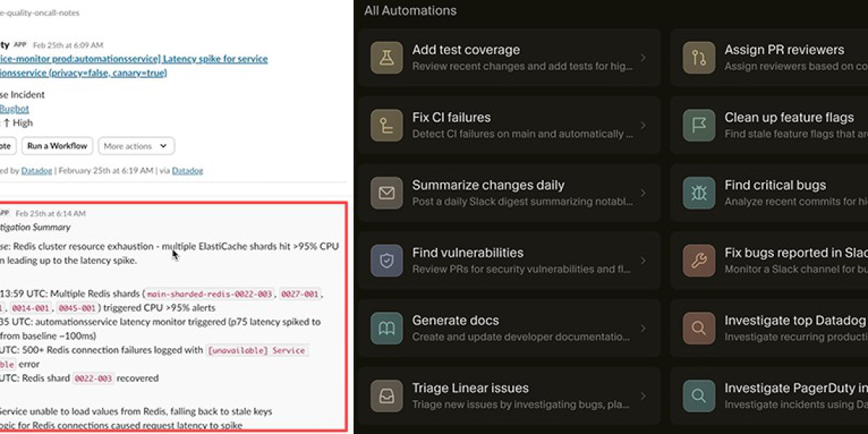
Task: Click the inbox icon for Triage Linear issues
Action: pos(386,396)
